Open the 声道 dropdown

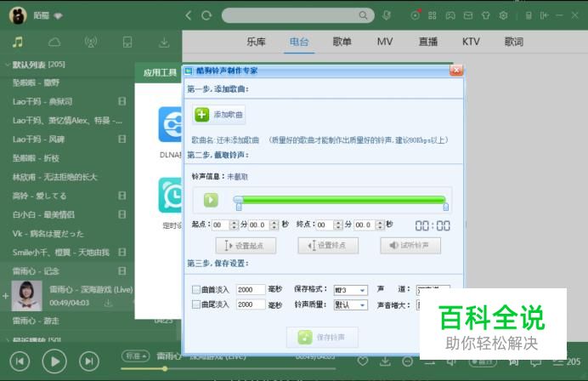point(433,288)
